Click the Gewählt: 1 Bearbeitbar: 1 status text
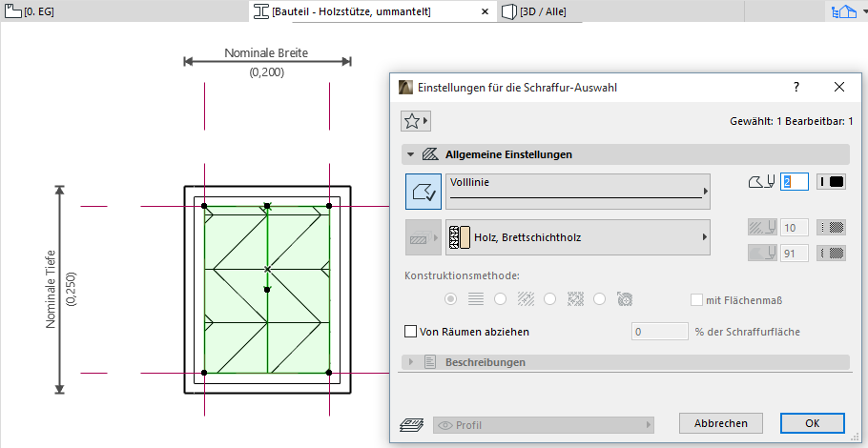Viewport: 868px width, 448px height. click(x=792, y=120)
